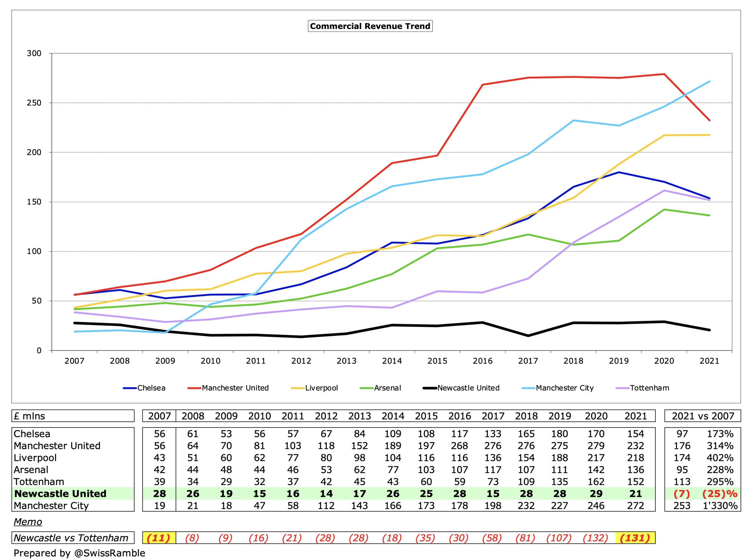752x560 pixels.
Task: Click the Memo heading
Action: click(28, 522)
